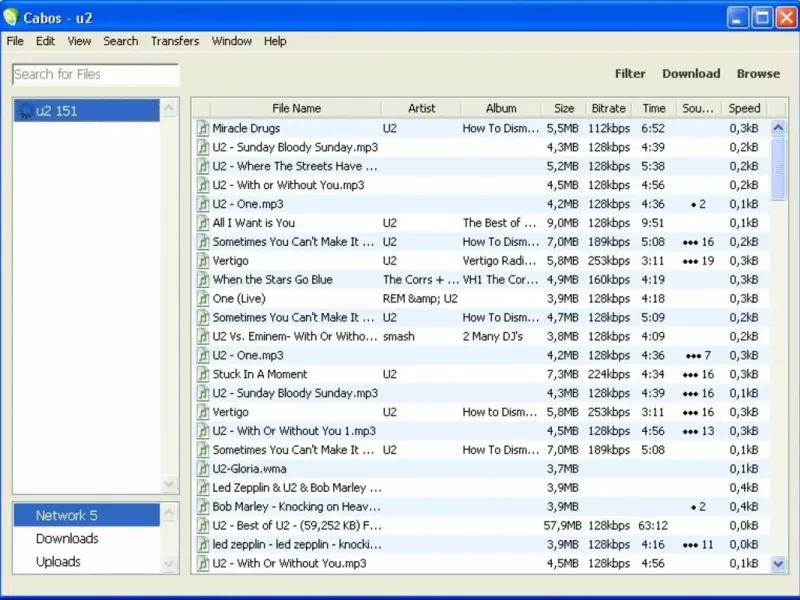Click the Download button
The height and width of the screenshot is (600, 800).
pos(691,73)
